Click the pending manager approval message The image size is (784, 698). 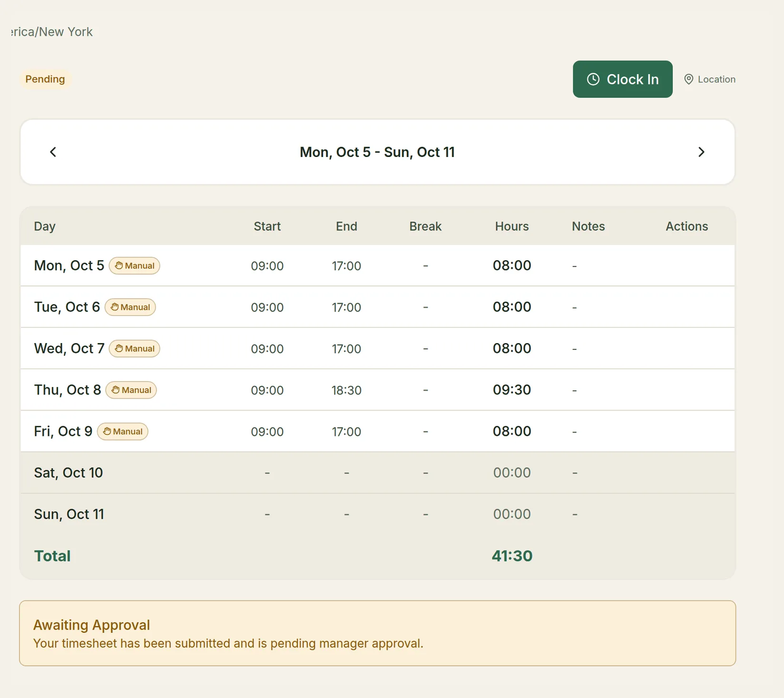[x=228, y=643]
